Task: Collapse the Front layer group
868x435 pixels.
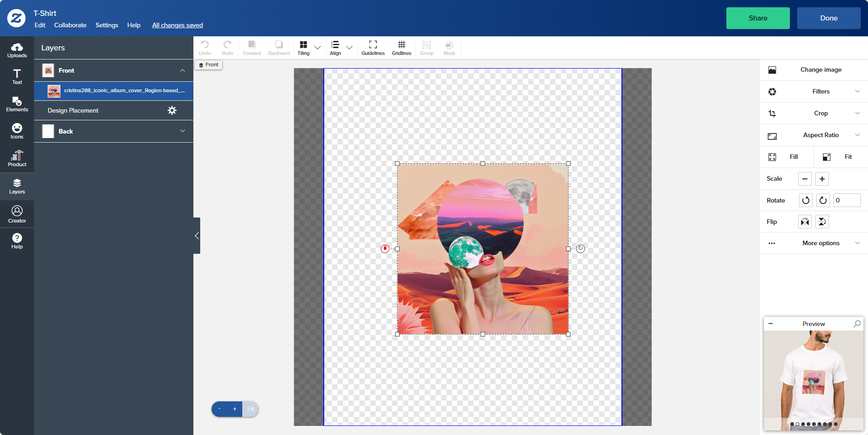Action: point(182,70)
